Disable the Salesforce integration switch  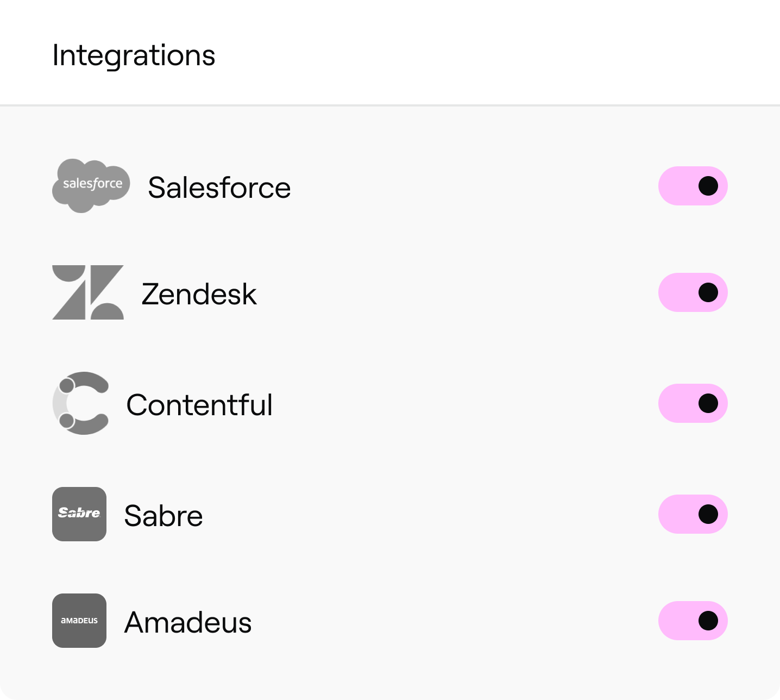tap(693, 186)
